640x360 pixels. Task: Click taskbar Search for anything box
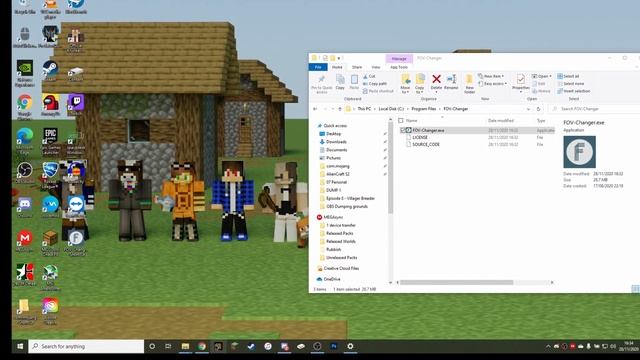(87, 347)
